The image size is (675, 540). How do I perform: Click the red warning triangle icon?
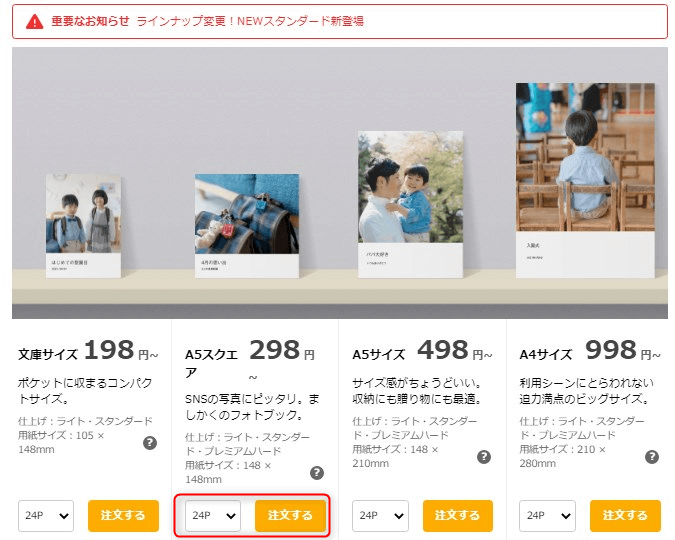tap(34, 21)
